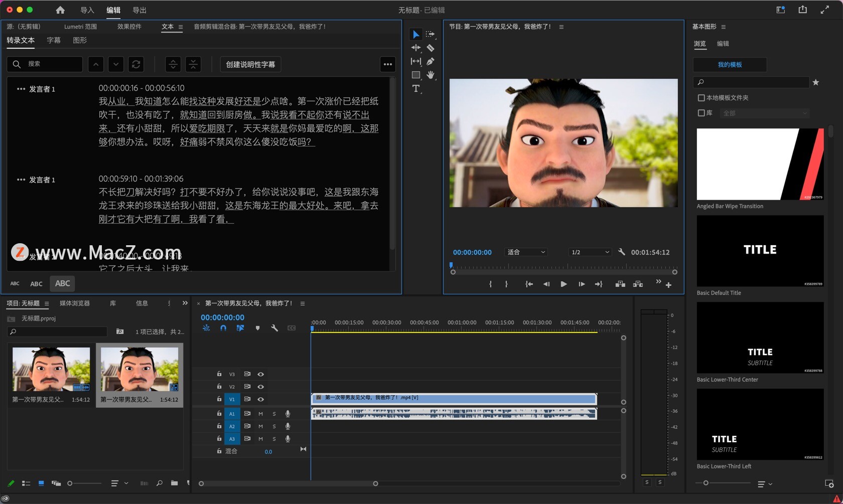Click the Play button in program monitor
843x504 pixels.
click(564, 284)
